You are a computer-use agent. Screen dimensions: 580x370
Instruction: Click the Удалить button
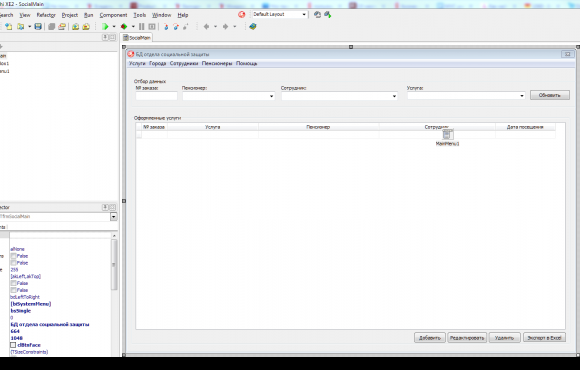pos(505,338)
